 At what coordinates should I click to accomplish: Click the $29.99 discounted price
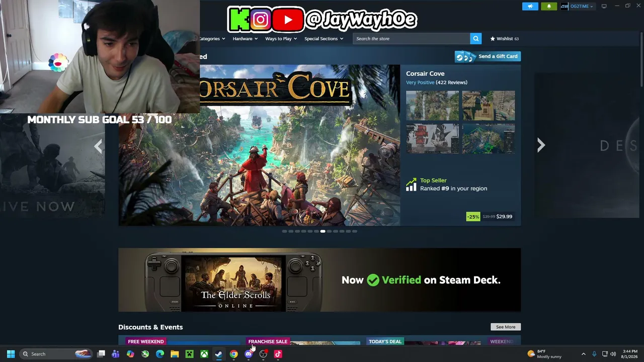pos(504,217)
